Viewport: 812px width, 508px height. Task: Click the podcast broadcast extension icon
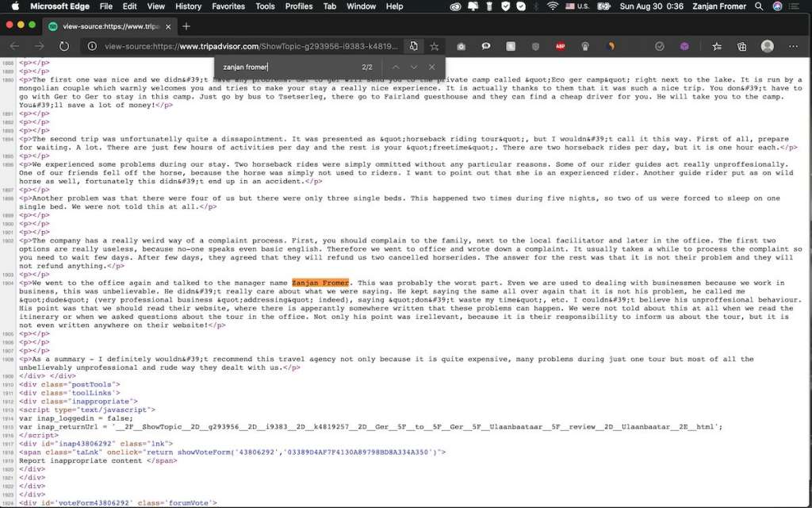pyautogui.click(x=585, y=46)
